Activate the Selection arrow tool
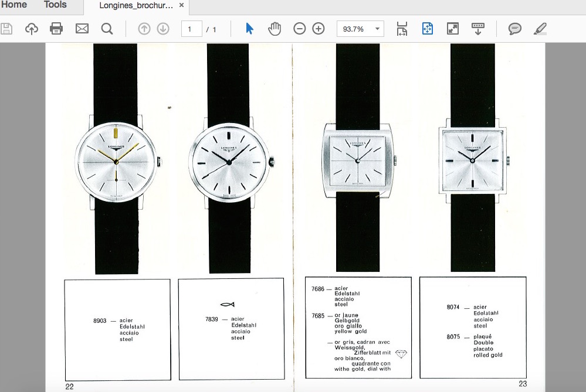 pos(249,29)
